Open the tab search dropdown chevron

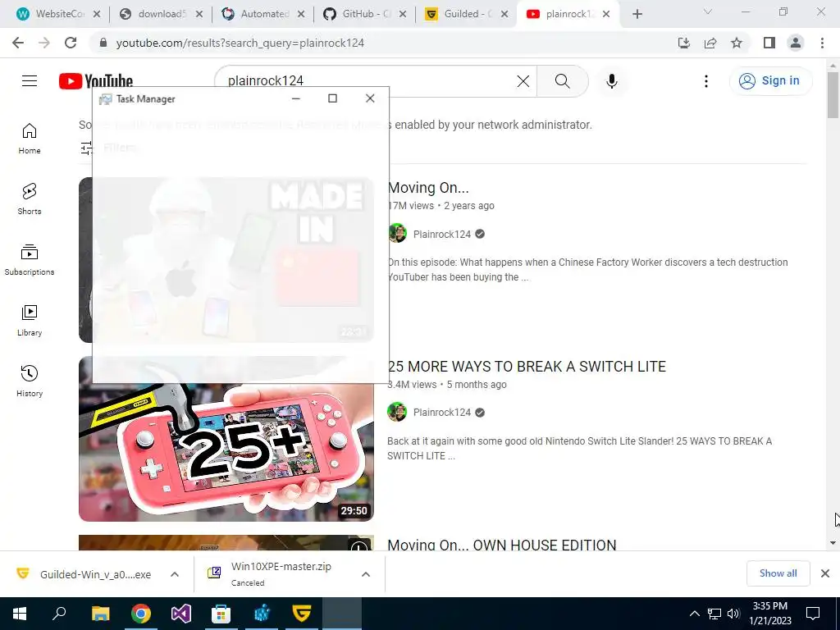pyautogui.click(x=708, y=11)
